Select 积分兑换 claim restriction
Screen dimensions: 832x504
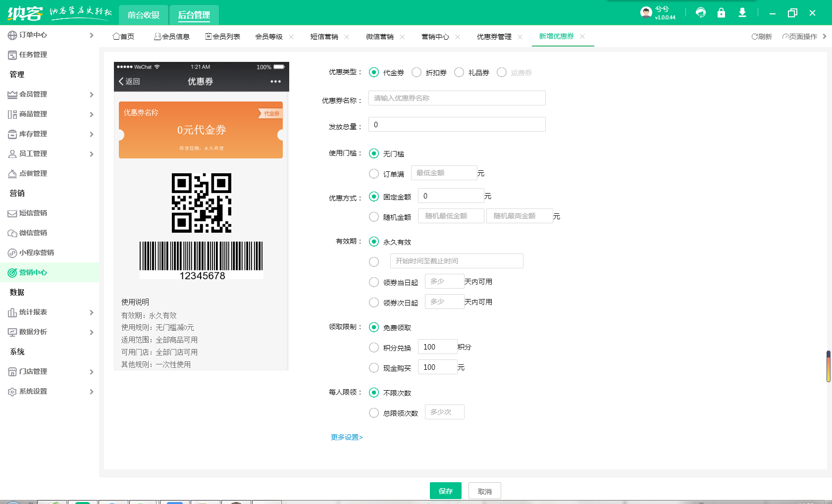click(x=374, y=348)
